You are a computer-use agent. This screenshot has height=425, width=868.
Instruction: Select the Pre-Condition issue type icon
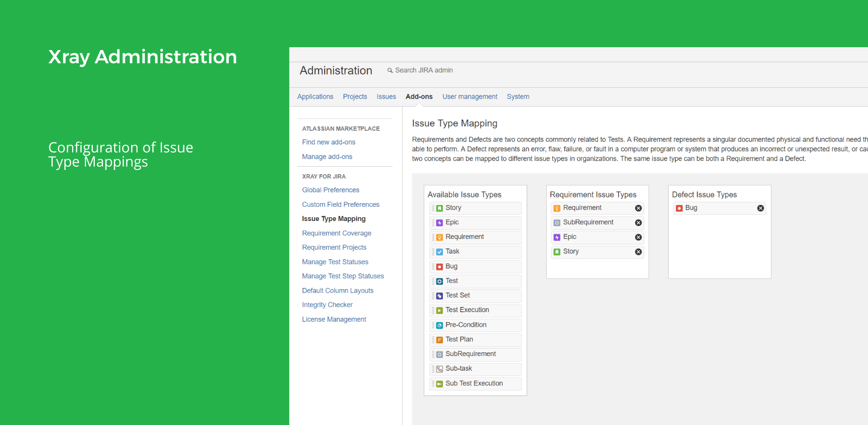point(439,325)
